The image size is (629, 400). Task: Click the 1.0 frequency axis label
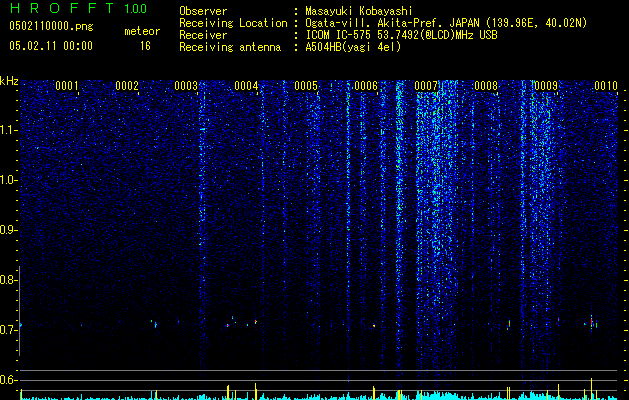pos(9,180)
